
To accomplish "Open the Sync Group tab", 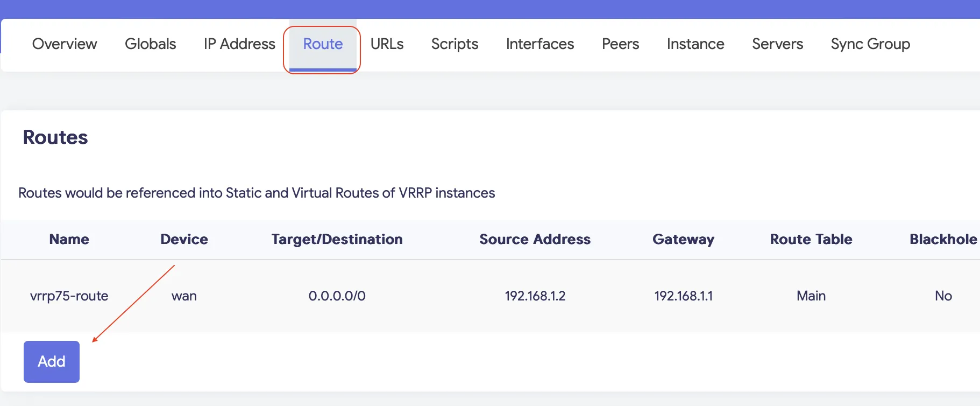I will (870, 44).
